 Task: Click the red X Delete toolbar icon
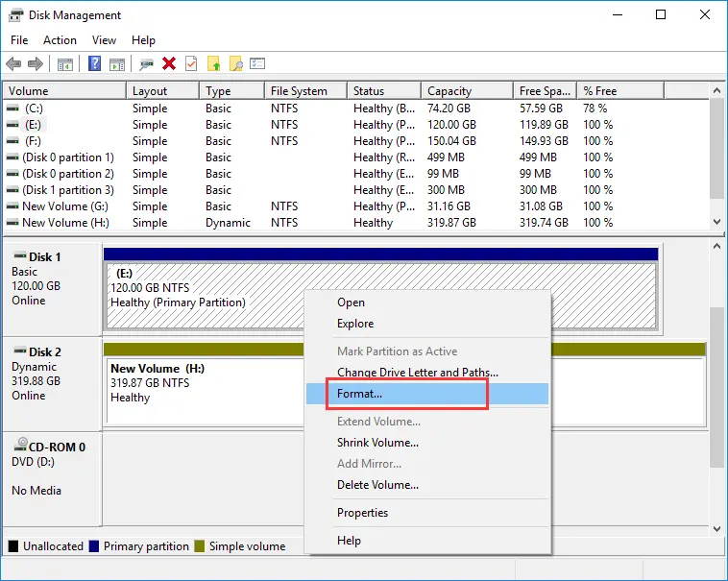point(169,64)
